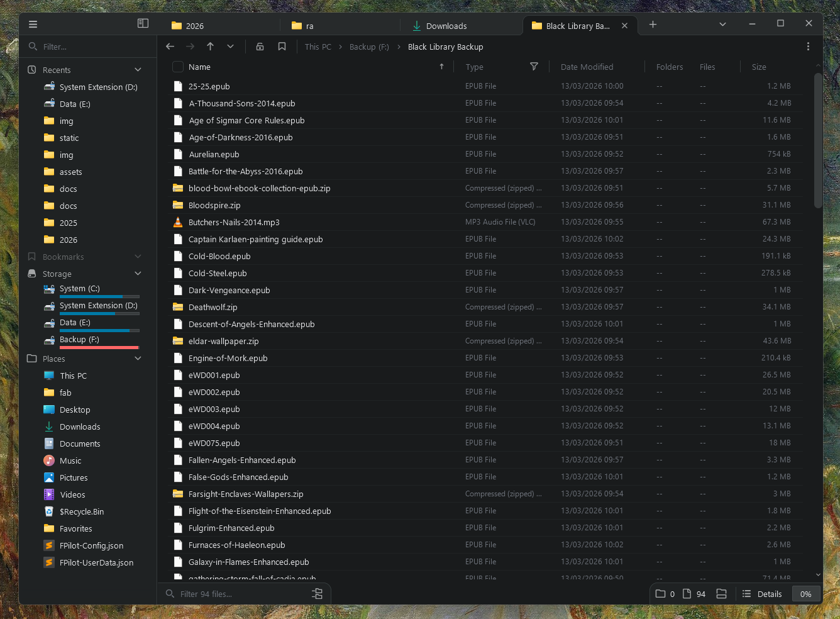The height and width of the screenshot is (619, 840).
Task: Go to Backup (F:) in breadcrumb
Action: click(369, 47)
